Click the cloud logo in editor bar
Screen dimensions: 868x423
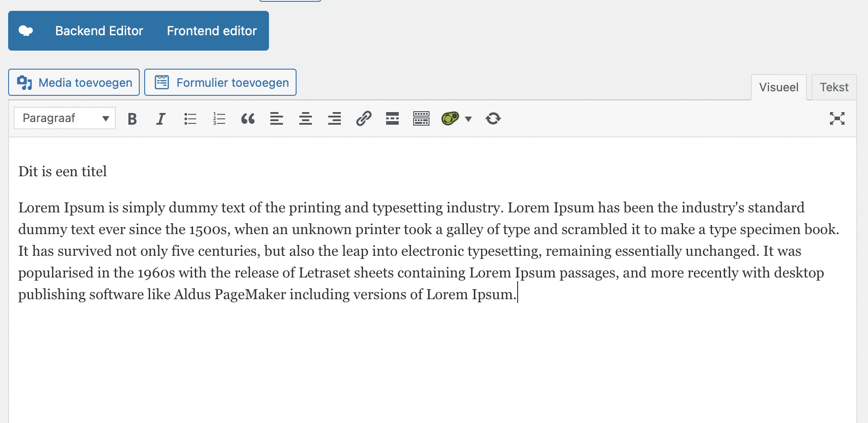coord(26,31)
